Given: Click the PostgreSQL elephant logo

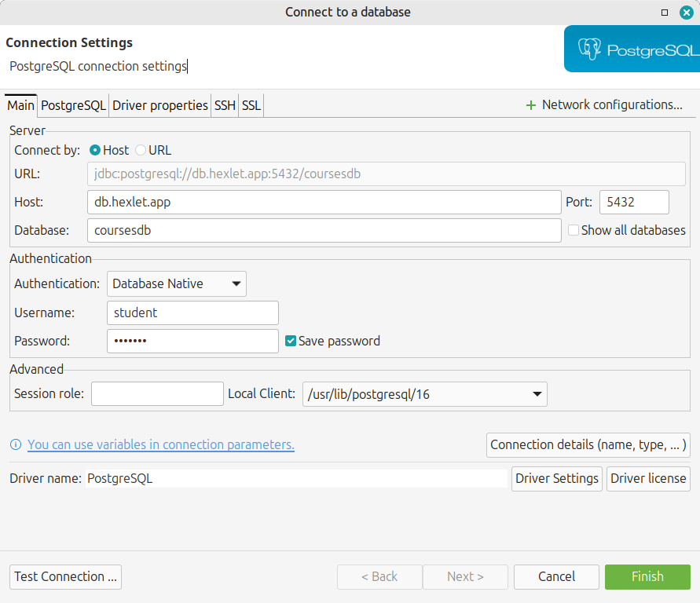Looking at the screenshot, I should [590, 49].
